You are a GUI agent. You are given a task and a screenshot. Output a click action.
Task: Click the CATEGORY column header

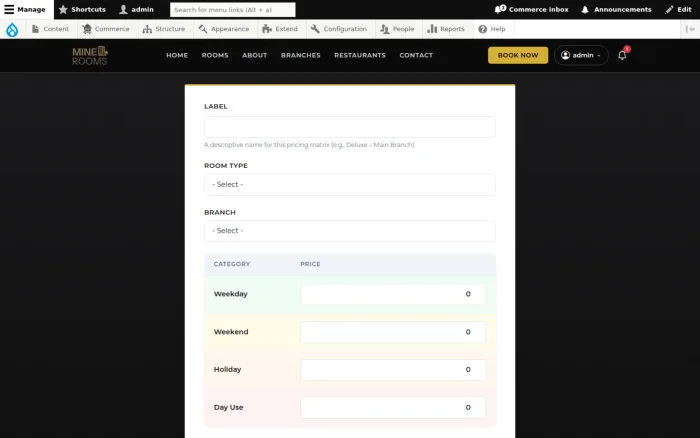(x=232, y=264)
